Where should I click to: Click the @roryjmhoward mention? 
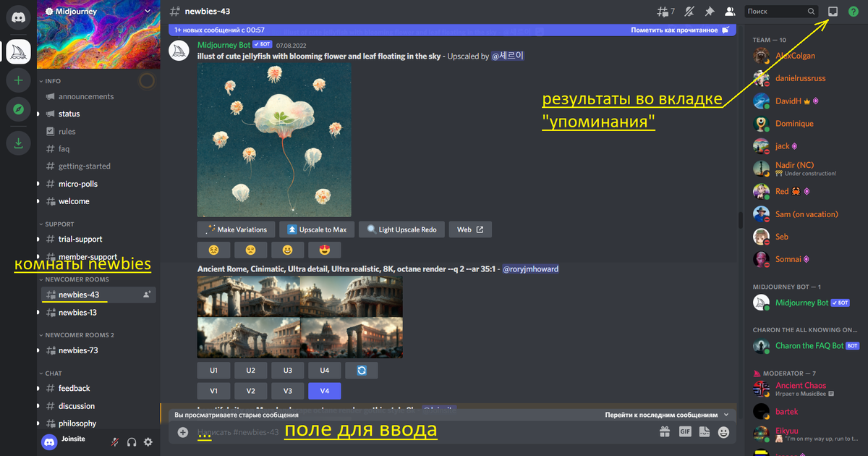(530, 269)
